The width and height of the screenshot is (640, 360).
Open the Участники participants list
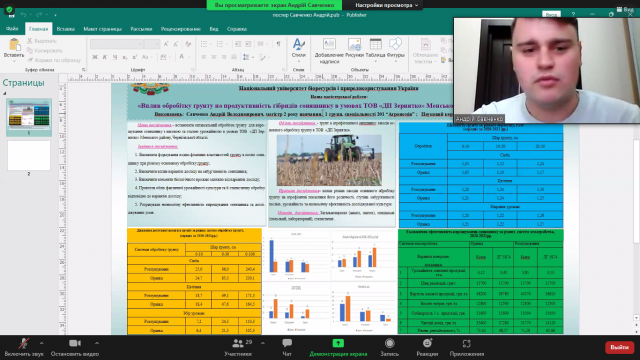pos(238,347)
